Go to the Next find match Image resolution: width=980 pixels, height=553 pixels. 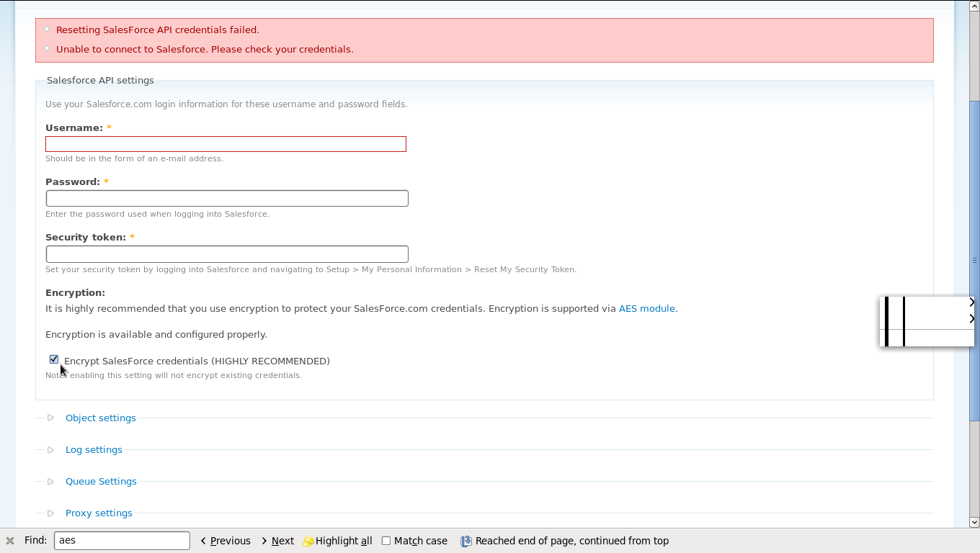click(277, 541)
